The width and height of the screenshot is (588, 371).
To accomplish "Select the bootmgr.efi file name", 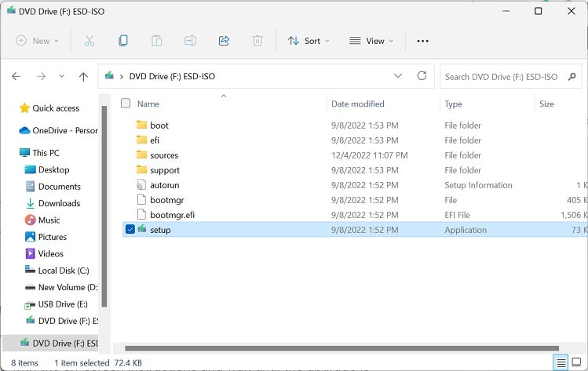I will point(173,215).
